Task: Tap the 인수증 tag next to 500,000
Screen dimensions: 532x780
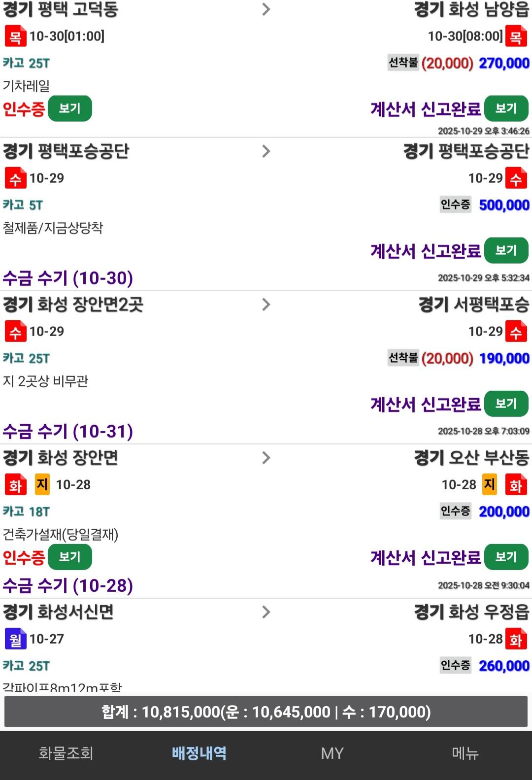Action: [455, 204]
